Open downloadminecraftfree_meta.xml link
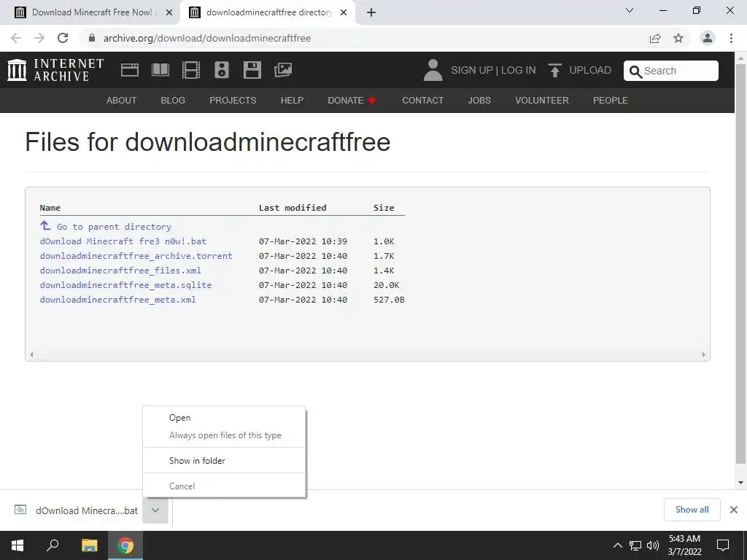 tap(117, 300)
